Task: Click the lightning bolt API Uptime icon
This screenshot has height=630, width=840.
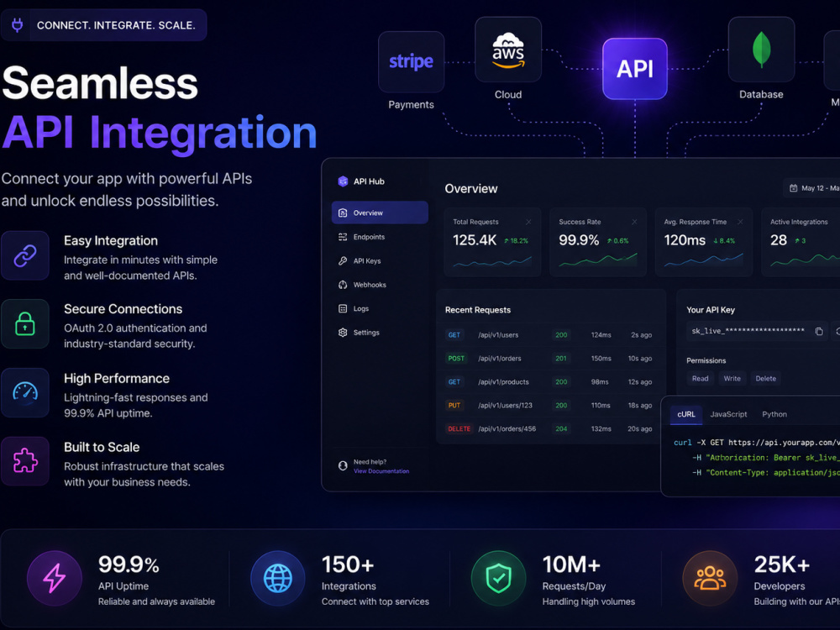Action: (x=54, y=579)
